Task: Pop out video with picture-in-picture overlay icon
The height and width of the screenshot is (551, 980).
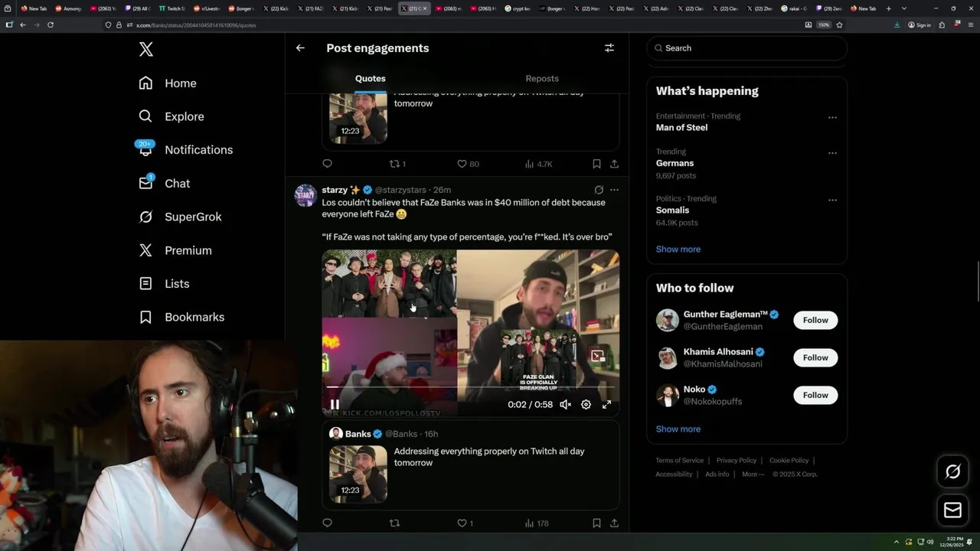Action: coord(597,356)
